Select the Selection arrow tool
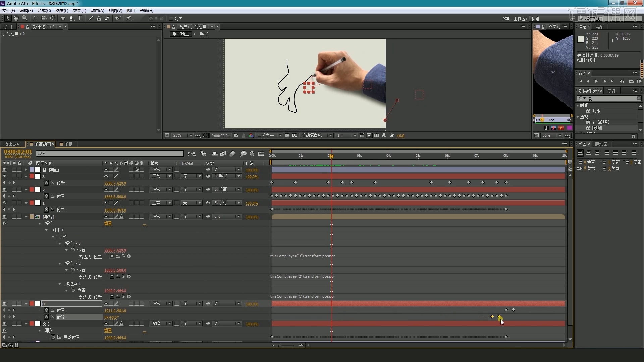The image size is (644, 362). click(x=8, y=18)
